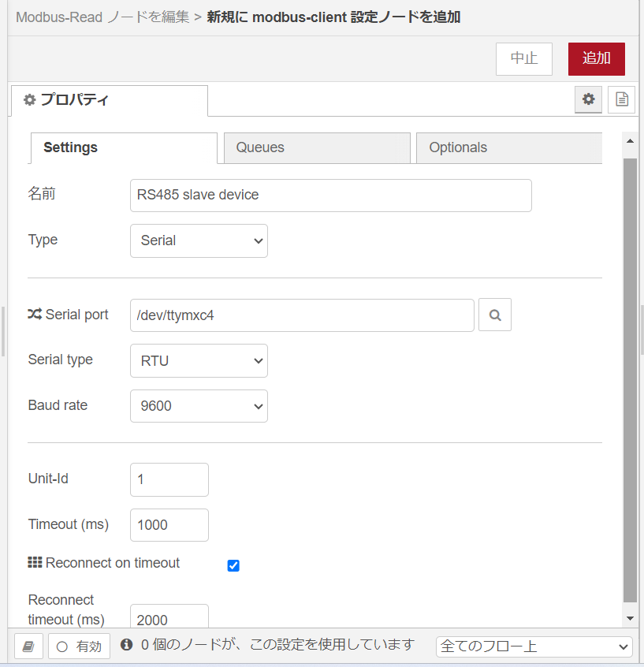
Task: Toggle the 有効 enabled button
Action: click(79, 647)
